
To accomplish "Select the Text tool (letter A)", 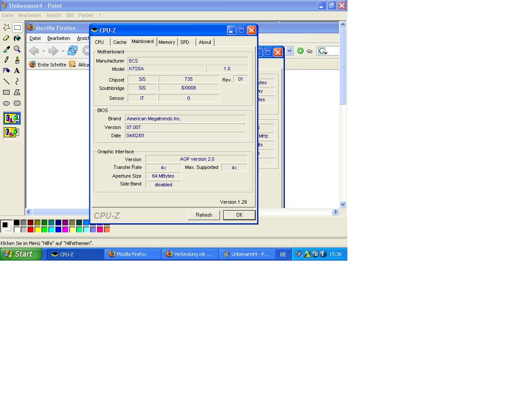I will 17,70.
